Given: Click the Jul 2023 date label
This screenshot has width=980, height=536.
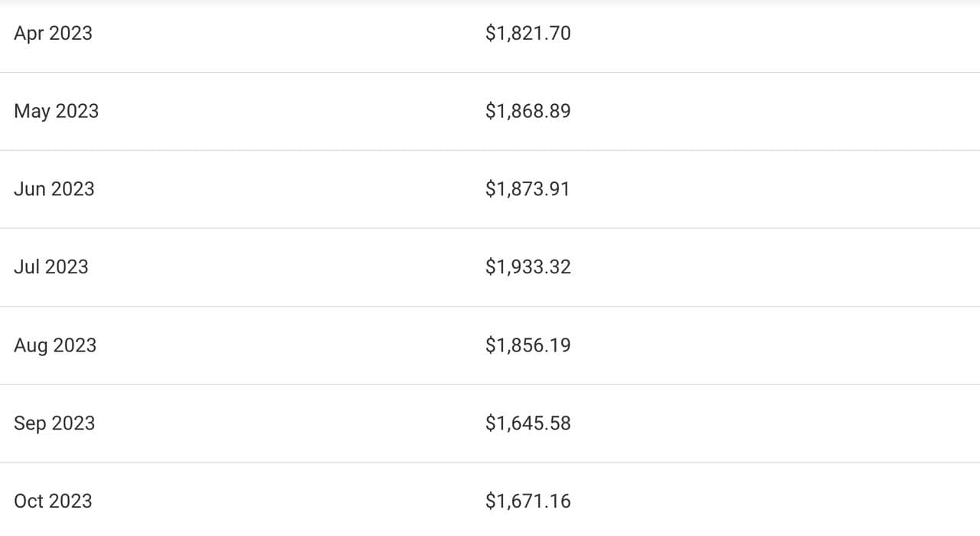Looking at the screenshot, I should tap(51, 267).
